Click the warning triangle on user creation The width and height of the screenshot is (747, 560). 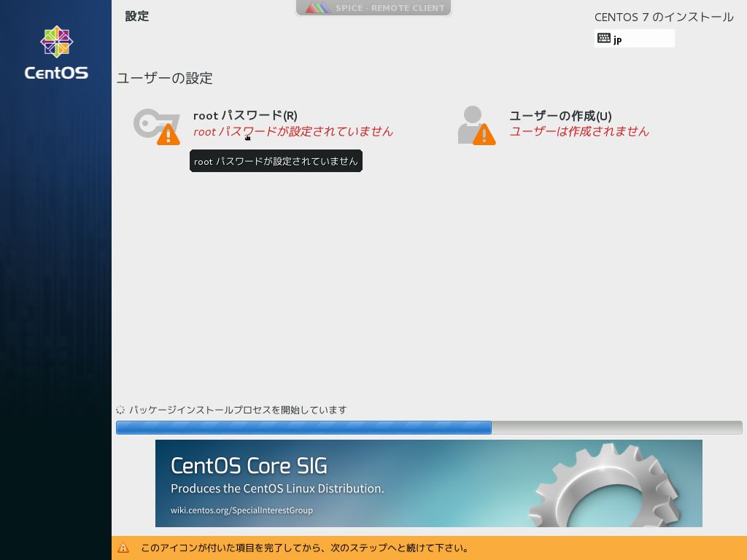pyautogui.click(x=484, y=136)
